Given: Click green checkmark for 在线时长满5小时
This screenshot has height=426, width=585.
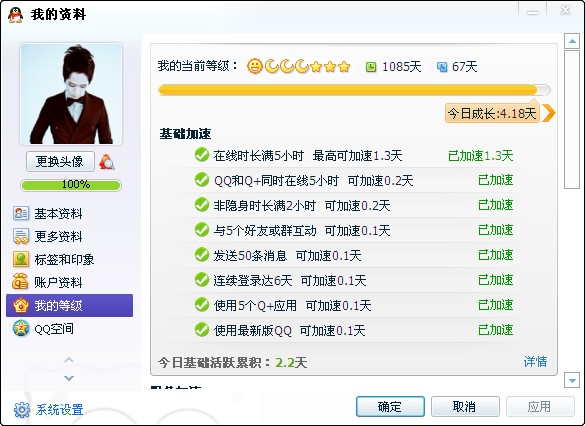Looking at the screenshot, I should coord(202,155).
